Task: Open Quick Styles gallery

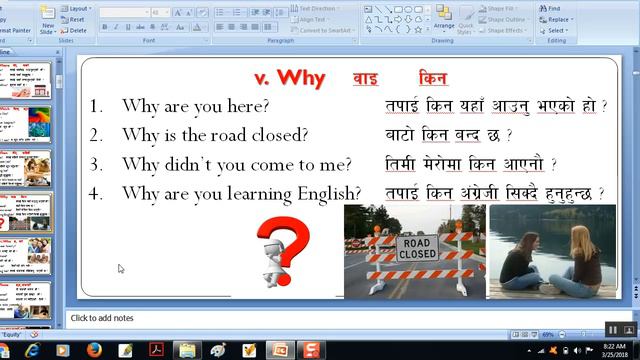Action: pyautogui.click(x=465, y=20)
